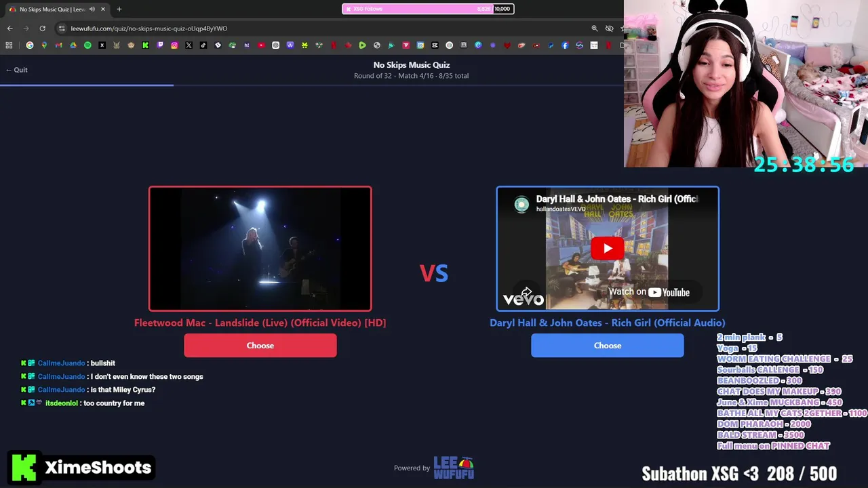Open a new browser tab

(x=119, y=9)
